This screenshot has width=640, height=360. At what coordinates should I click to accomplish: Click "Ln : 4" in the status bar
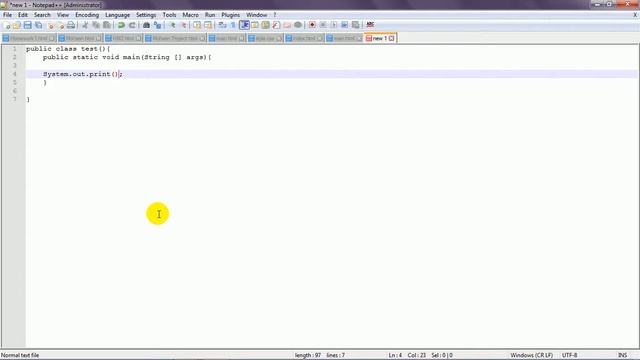click(x=395, y=355)
